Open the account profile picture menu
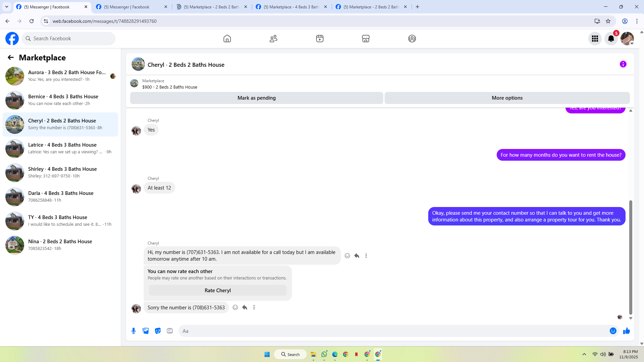Image resolution: width=644 pixels, height=362 pixels. [627, 39]
